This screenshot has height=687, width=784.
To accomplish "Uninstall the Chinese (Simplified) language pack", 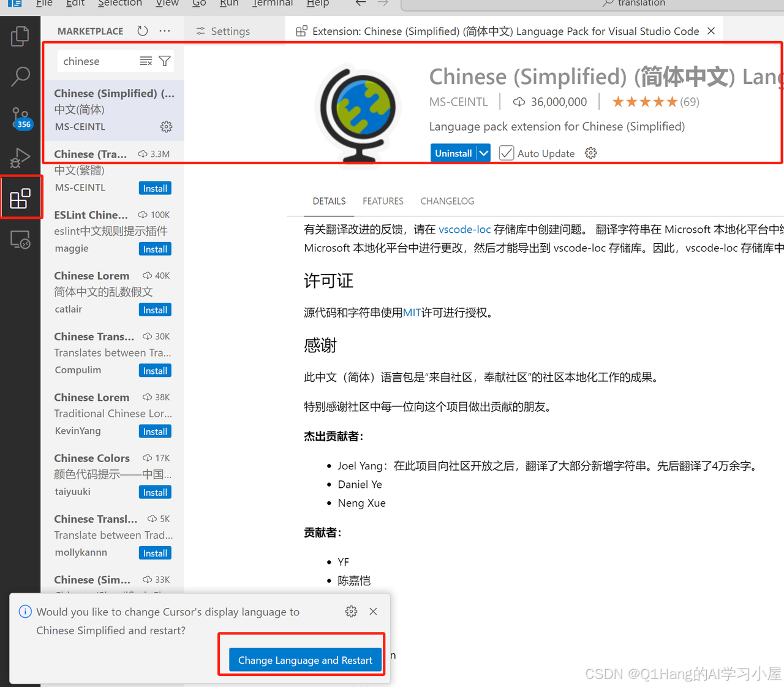I will (x=453, y=153).
